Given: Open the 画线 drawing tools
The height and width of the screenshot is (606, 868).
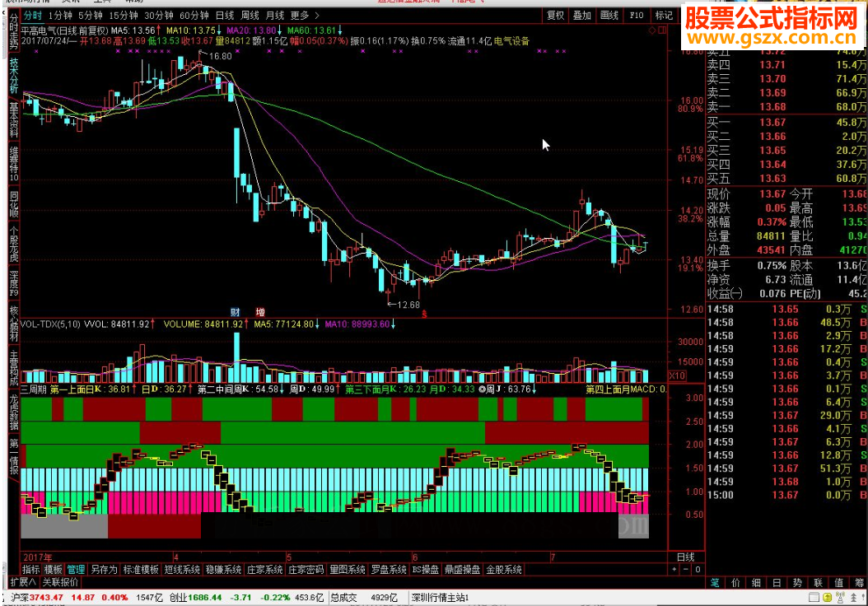Looking at the screenshot, I should [609, 15].
